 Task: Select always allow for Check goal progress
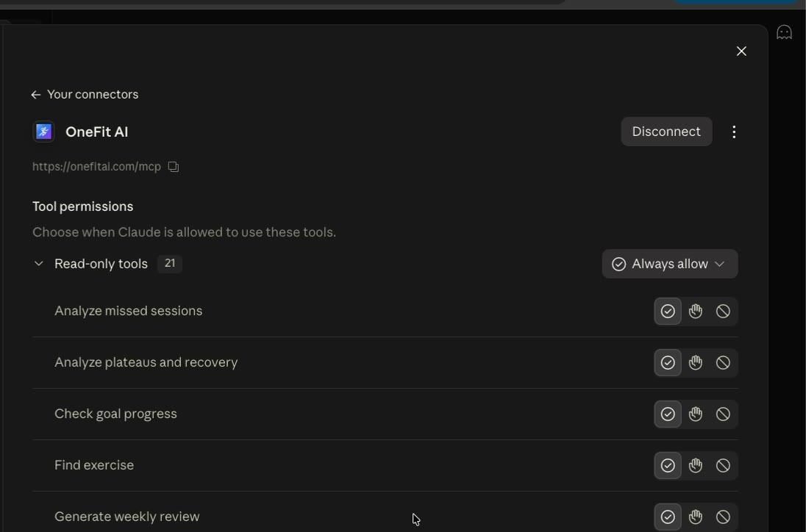point(668,414)
